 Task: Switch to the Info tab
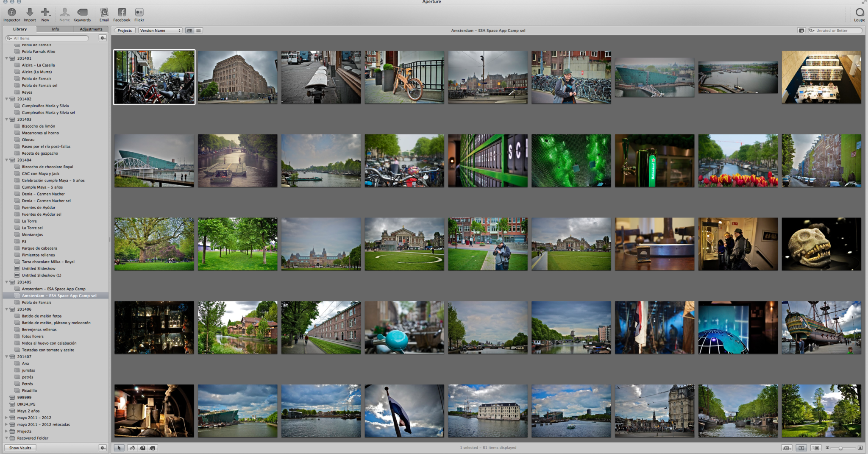[x=56, y=29]
